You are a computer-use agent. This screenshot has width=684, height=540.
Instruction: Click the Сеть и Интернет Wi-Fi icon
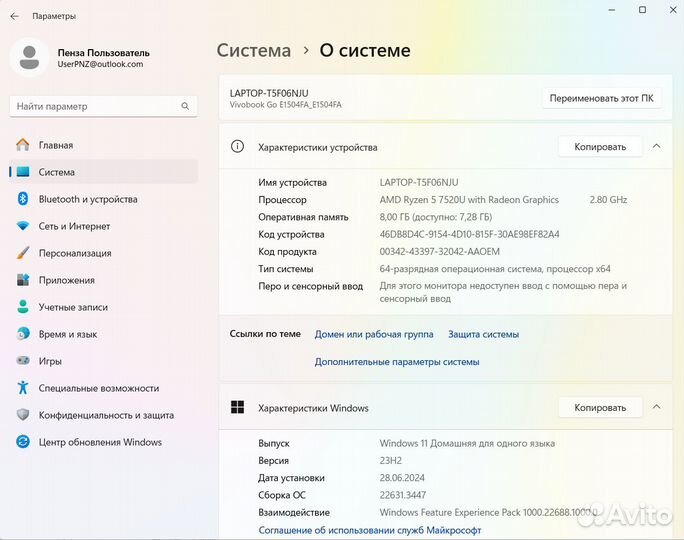pos(23,226)
